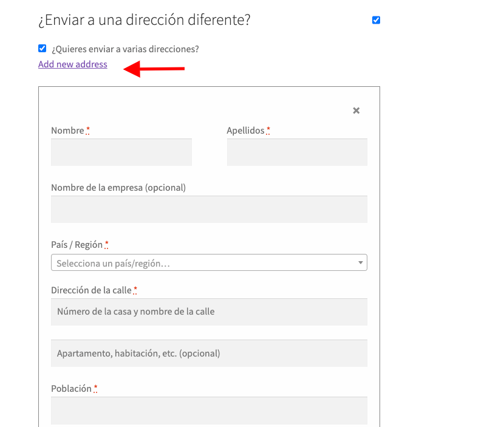Viewport: 504px width, 427px height.
Task: Click the ¿Enviar a una dirección diferente? heading
Action: pos(145,20)
